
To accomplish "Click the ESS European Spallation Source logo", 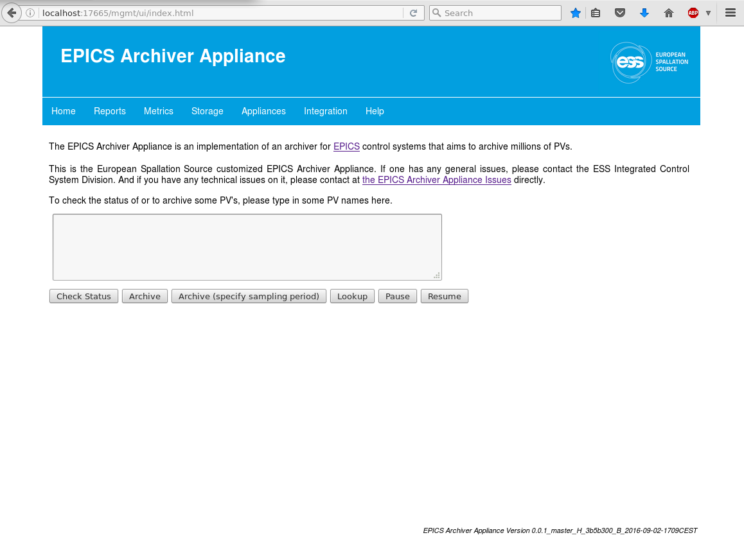I will [649, 62].
